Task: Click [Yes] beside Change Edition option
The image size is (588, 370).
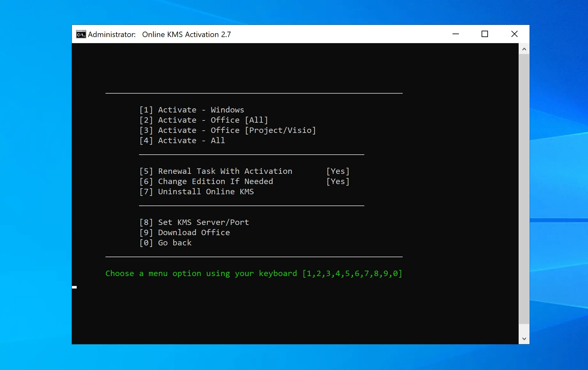Action: (338, 181)
